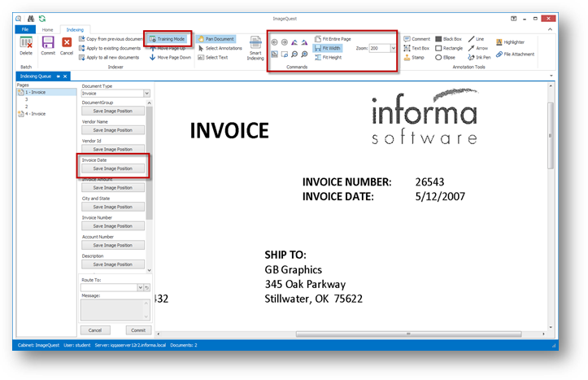
Task: Activate the Select Text tool
Action: 212,58
